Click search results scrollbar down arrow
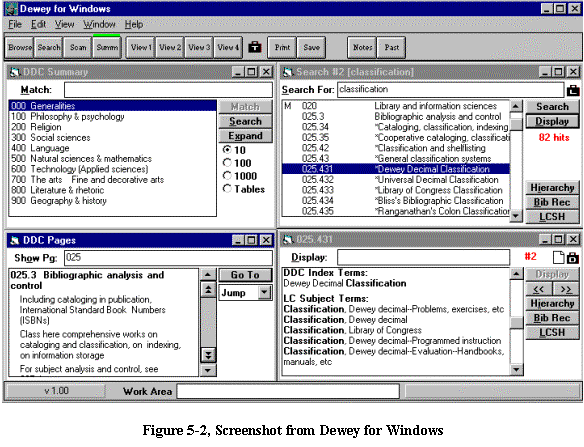Viewport: 584px width, 447px height. pos(516,216)
